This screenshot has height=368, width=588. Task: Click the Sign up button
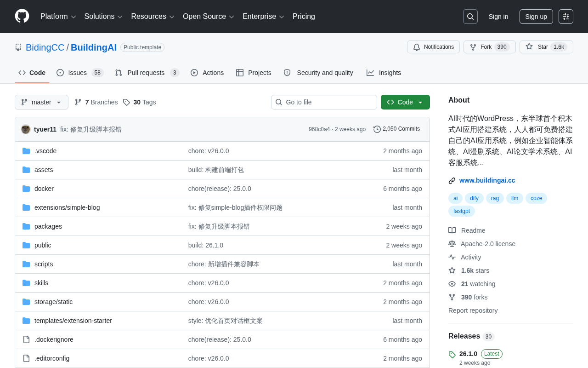point(536,17)
